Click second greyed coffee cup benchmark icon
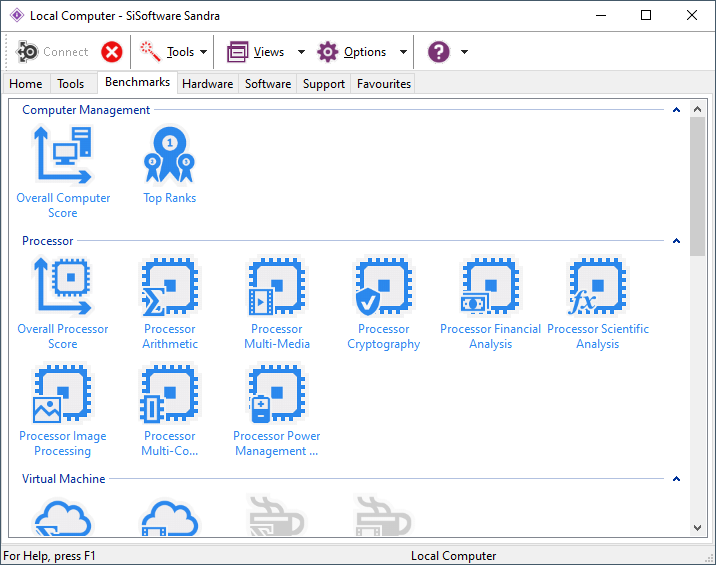 pyautogui.click(x=384, y=516)
